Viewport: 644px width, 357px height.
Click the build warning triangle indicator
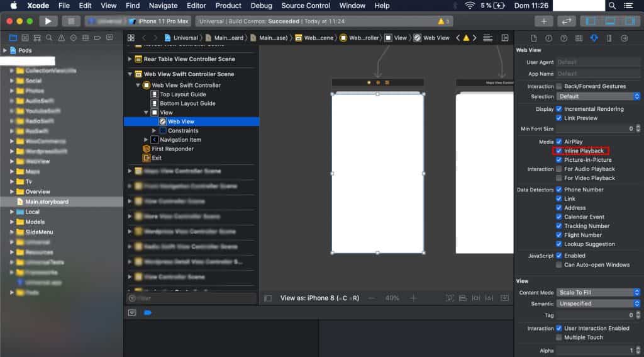coord(441,21)
